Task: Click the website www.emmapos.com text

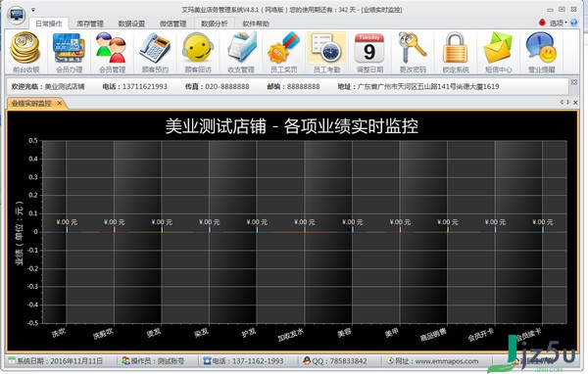Action: click(x=447, y=361)
